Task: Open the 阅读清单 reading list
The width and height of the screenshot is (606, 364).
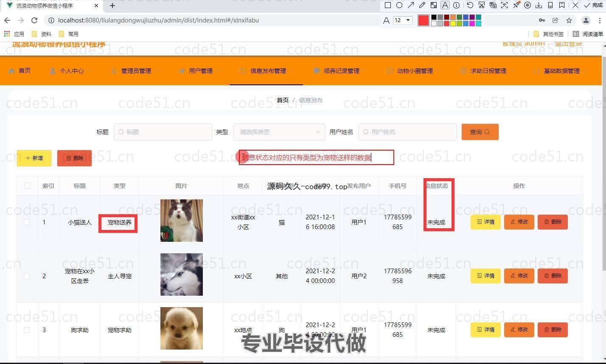Action: pyautogui.click(x=588, y=34)
